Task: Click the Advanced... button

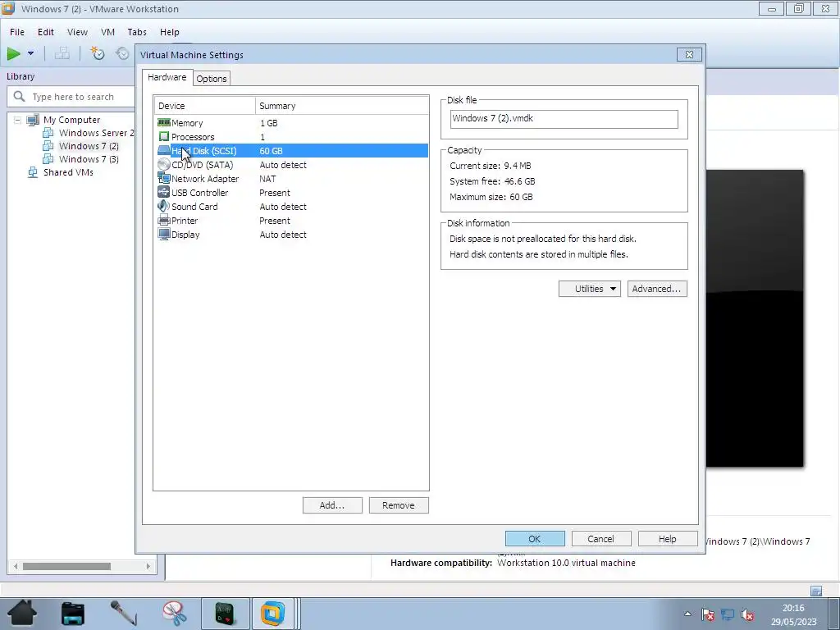Action: click(x=657, y=289)
